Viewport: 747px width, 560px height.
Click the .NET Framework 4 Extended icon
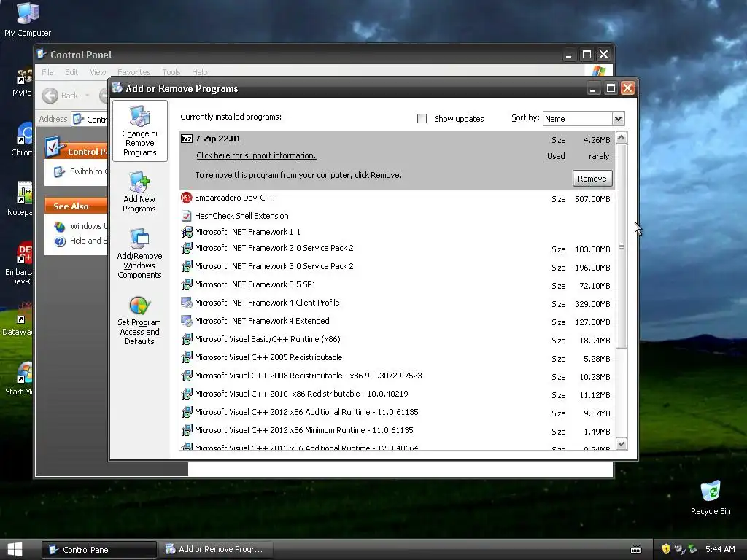(x=187, y=321)
